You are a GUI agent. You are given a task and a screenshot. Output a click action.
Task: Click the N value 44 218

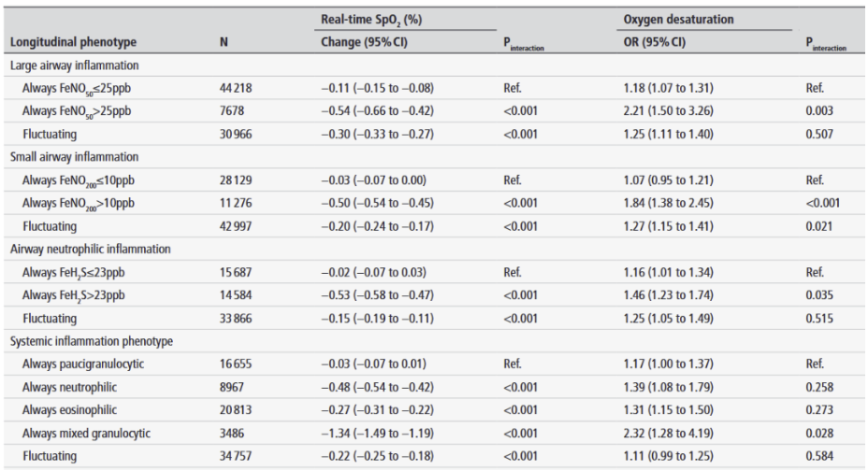(x=234, y=88)
